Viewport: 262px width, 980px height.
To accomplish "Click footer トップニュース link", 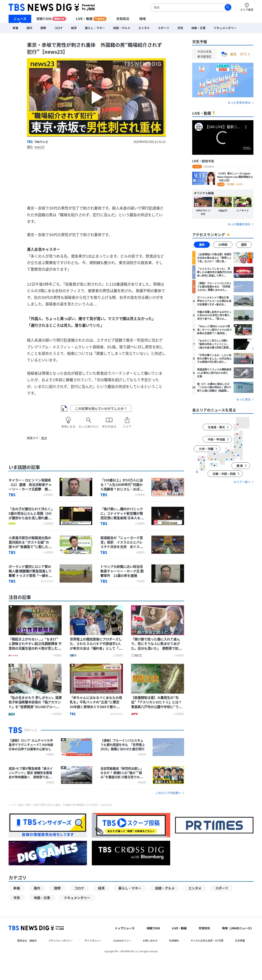I will click(124, 928).
